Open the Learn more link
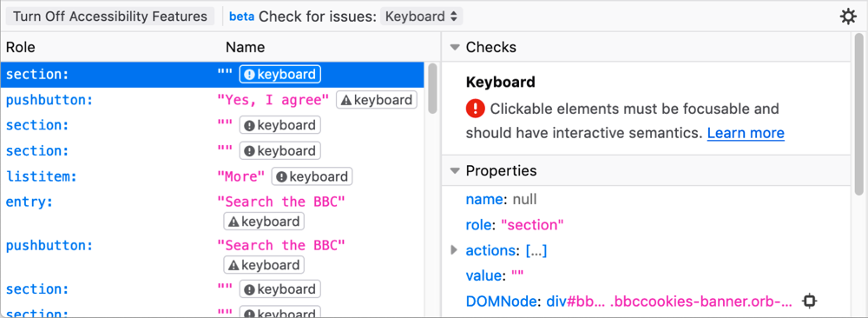Screen dimensions: 868x318 pos(746,133)
